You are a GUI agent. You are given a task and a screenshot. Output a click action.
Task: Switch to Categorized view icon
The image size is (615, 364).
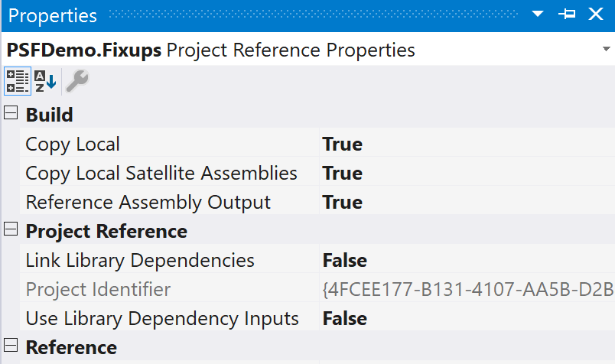tap(17, 80)
